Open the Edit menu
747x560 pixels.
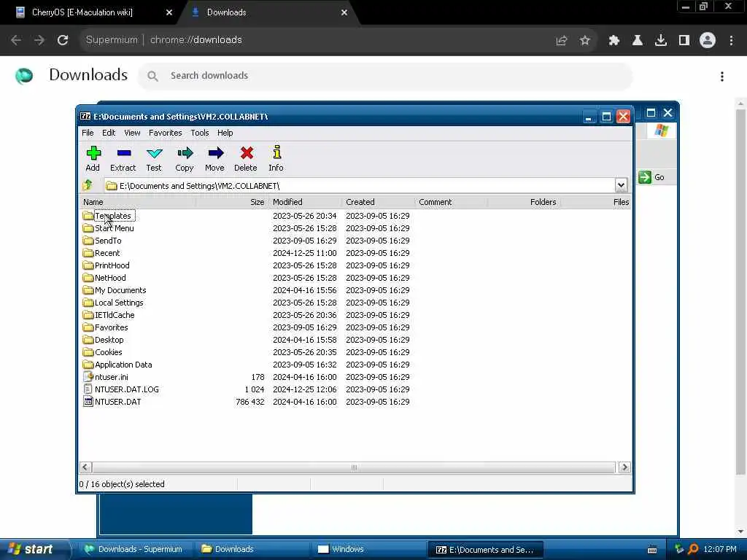pos(109,133)
